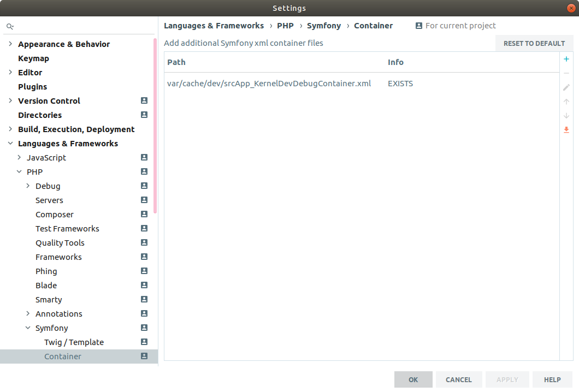Move entry down with the down arrow icon
The height and width of the screenshot is (392, 579).
click(566, 116)
